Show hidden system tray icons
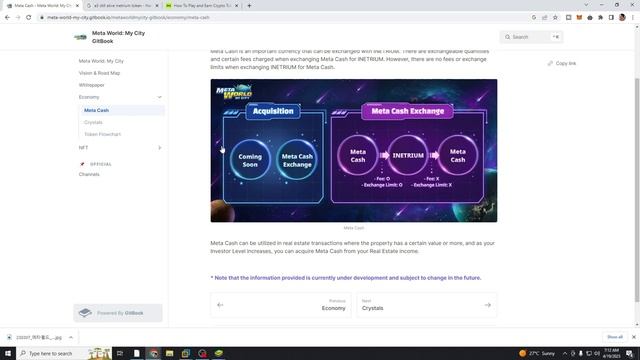 (565, 353)
